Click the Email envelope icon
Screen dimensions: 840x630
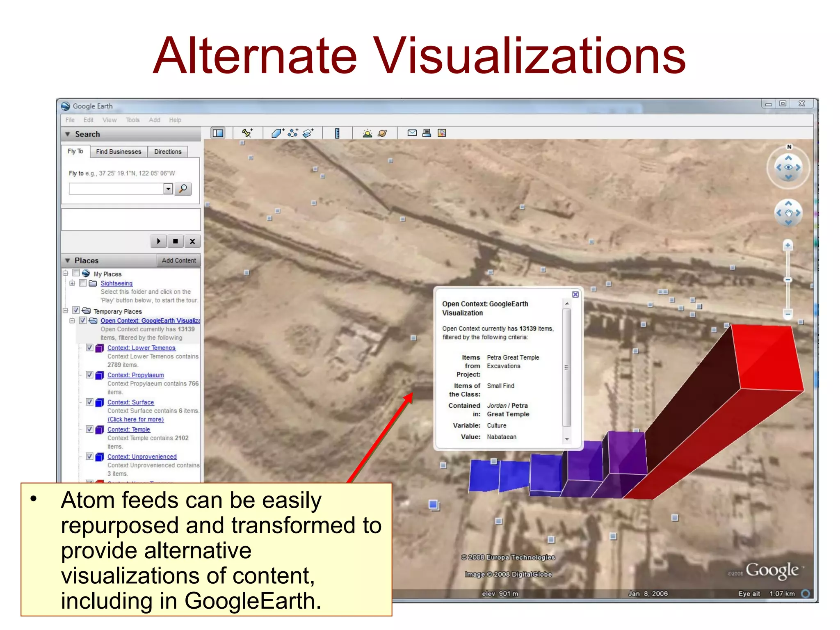412,133
